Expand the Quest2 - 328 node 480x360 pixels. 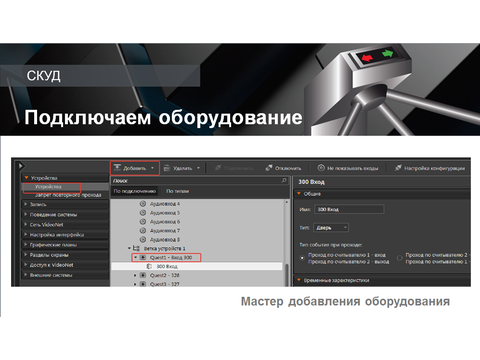tap(135, 275)
